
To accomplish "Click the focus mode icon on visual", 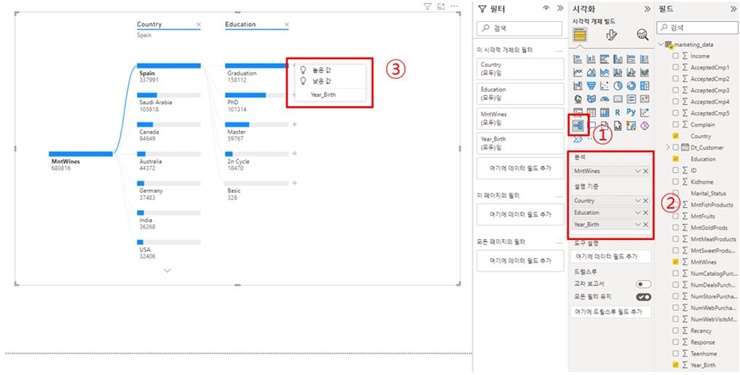I will pos(441,6).
